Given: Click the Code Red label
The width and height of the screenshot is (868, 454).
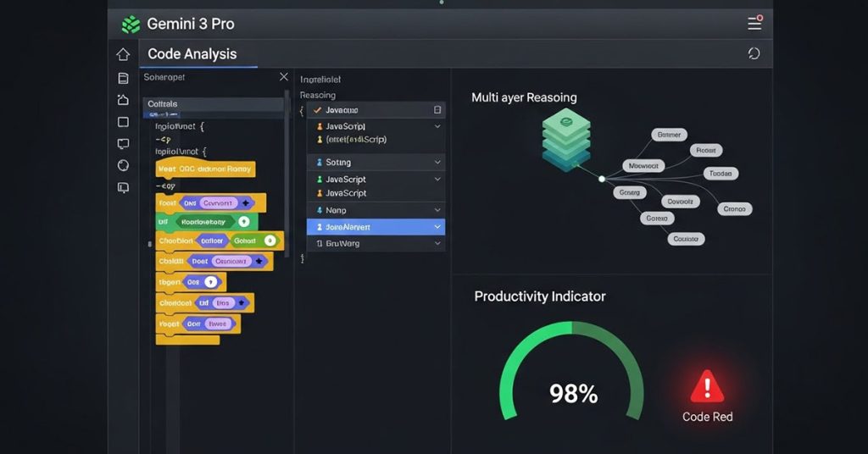Looking at the screenshot, I should click(x=708, y=417).
